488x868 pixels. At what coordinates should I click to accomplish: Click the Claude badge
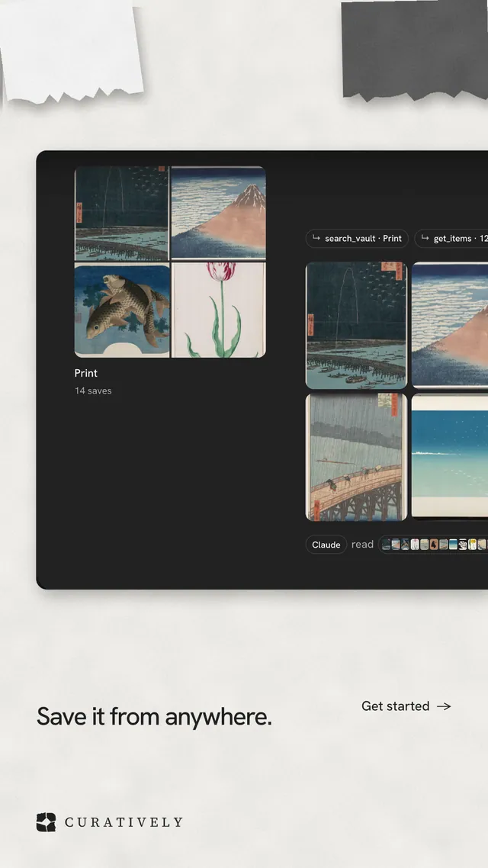(x=326, y=545)
